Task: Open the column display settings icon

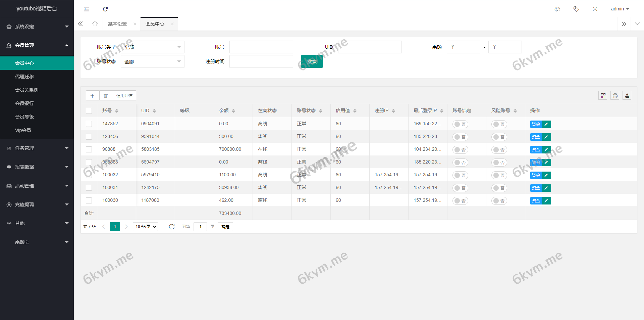Action: 603,95
